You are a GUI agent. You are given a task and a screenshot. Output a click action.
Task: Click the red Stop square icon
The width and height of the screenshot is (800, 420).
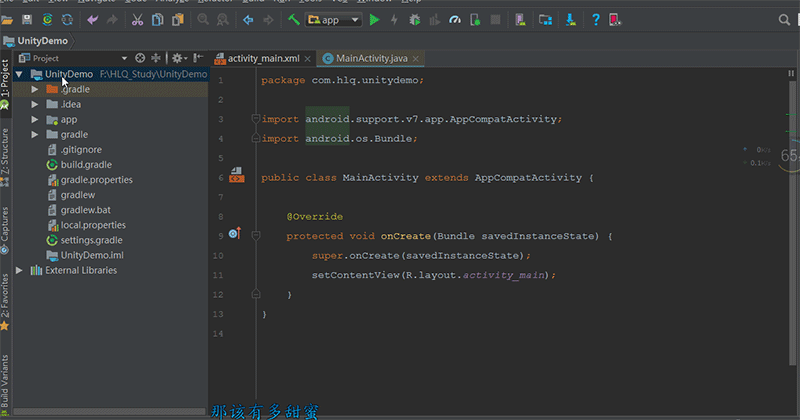click(497, 19)
